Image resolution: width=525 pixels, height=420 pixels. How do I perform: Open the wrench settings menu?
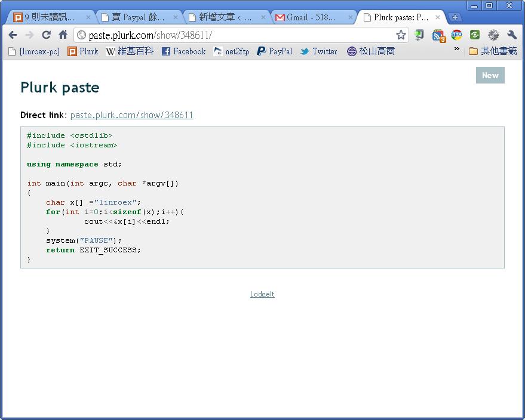click(512, 35)
